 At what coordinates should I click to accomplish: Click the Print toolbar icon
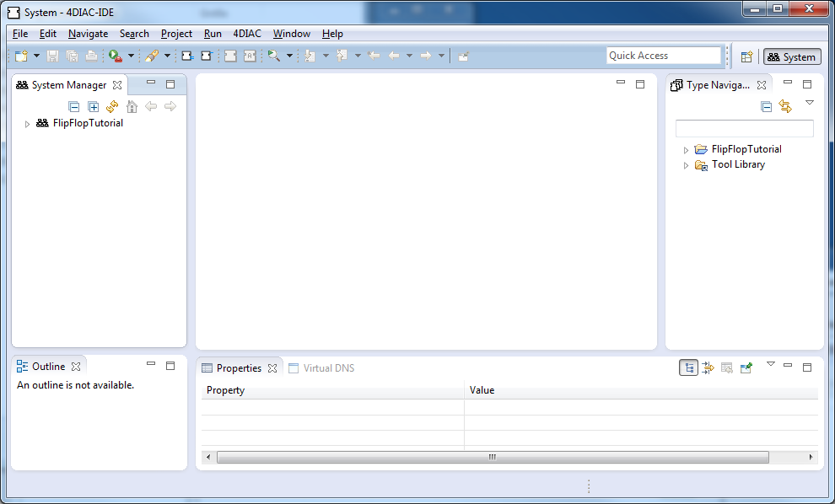click(x=91, y=56)
